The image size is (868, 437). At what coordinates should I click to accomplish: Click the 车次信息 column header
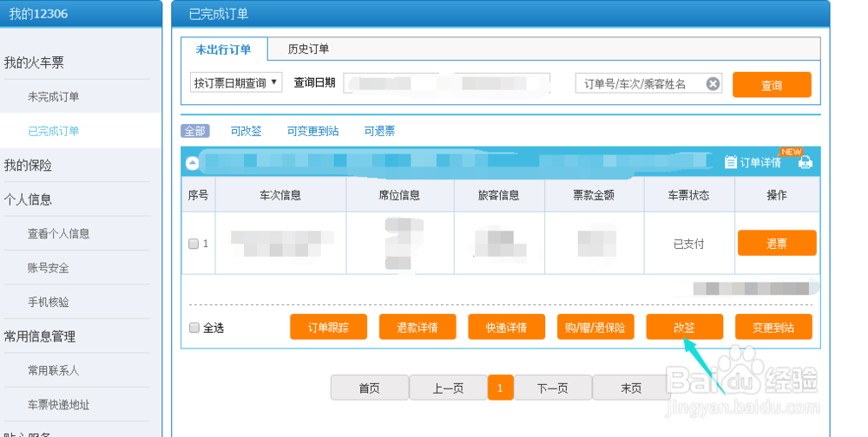(x=280, y=195)
